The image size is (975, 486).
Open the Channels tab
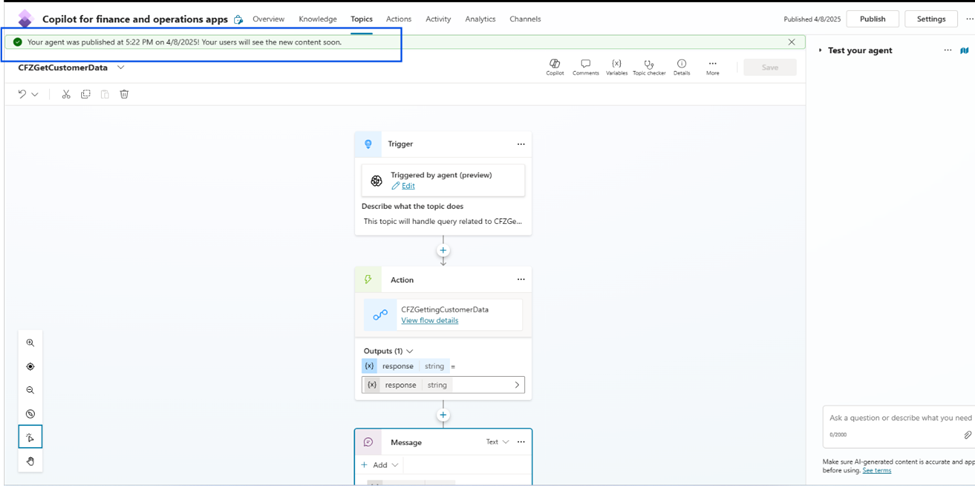pyautogui.click(x=525, y=19)
